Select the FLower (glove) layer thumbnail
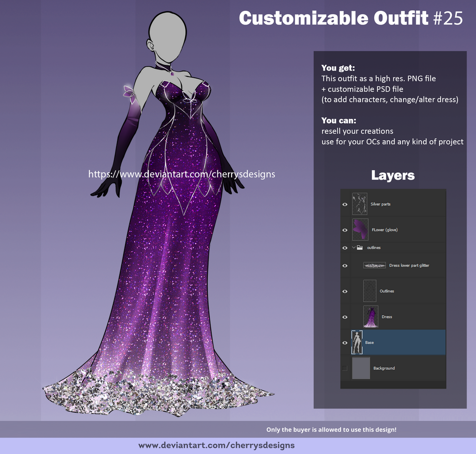 360,229
